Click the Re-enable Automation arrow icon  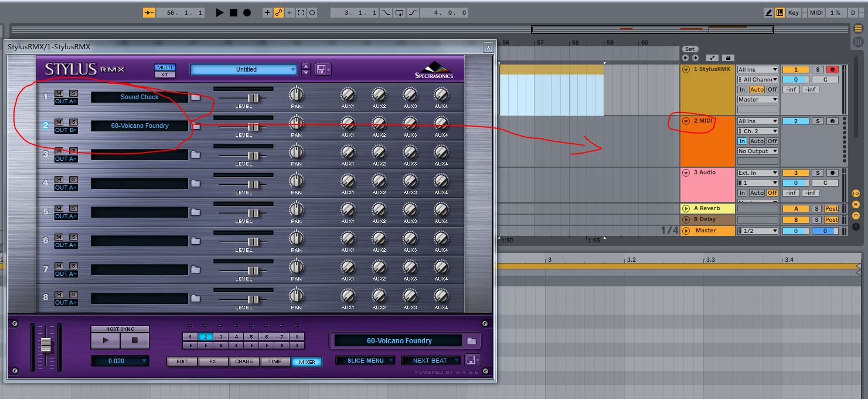pos(290,12)
